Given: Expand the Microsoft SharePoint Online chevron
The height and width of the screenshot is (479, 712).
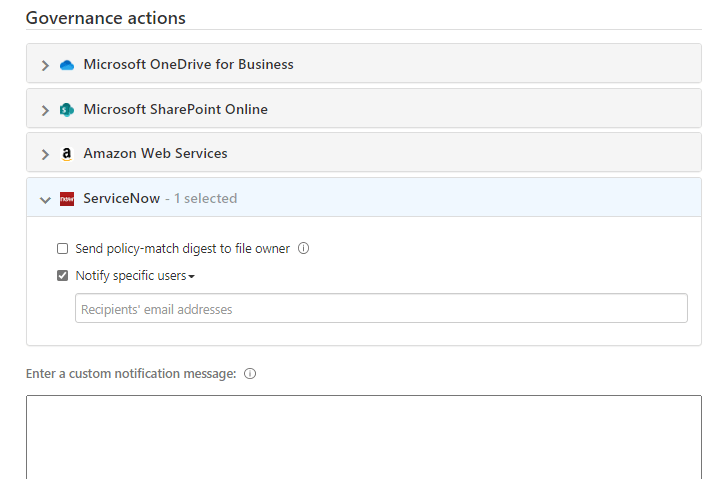Looking at the screenshot, I should pos(45,110).
